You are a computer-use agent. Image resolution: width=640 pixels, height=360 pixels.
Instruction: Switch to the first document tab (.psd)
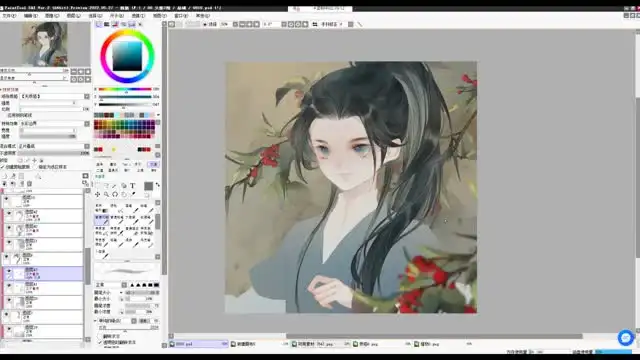point(199,344)
